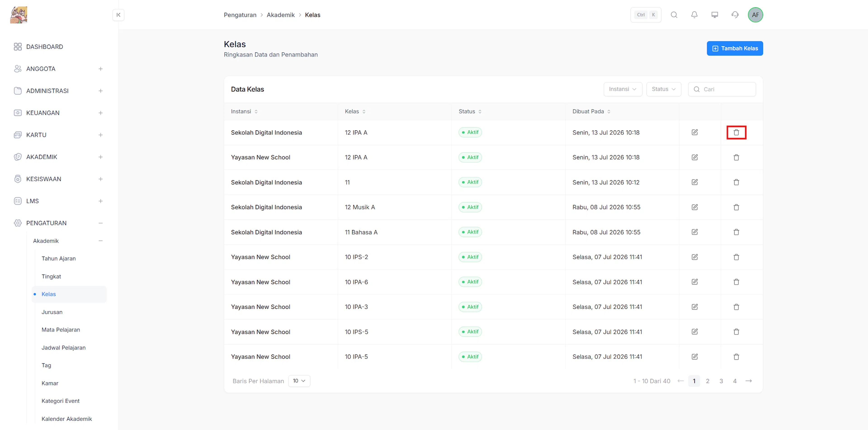Collapse the PENGATURAN menu
Screen dimensions: 868x430
point(100,223)
